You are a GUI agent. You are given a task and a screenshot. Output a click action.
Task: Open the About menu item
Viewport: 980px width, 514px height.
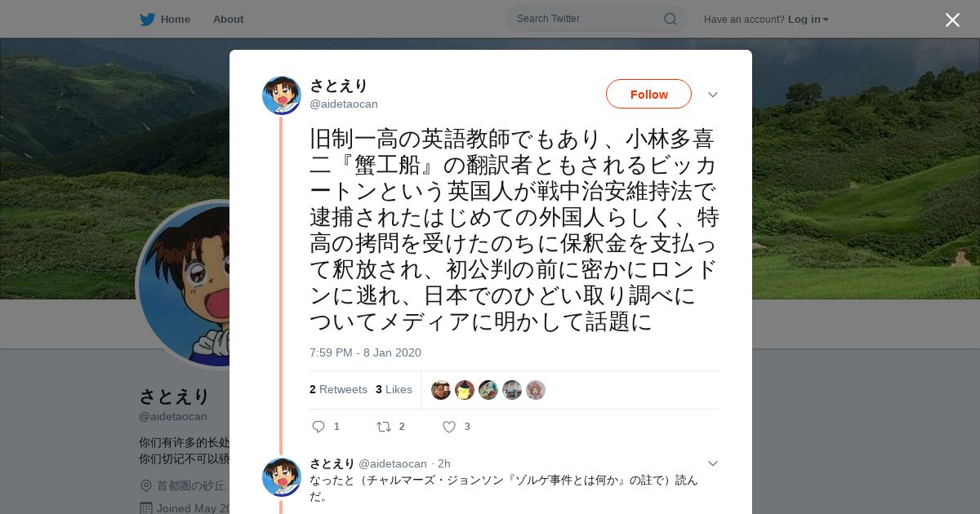(228, 20)
